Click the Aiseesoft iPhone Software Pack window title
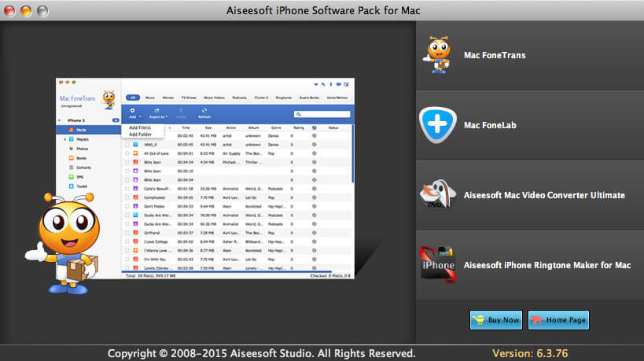The height and width of the screenshot is (361, 644). (323, 10)
